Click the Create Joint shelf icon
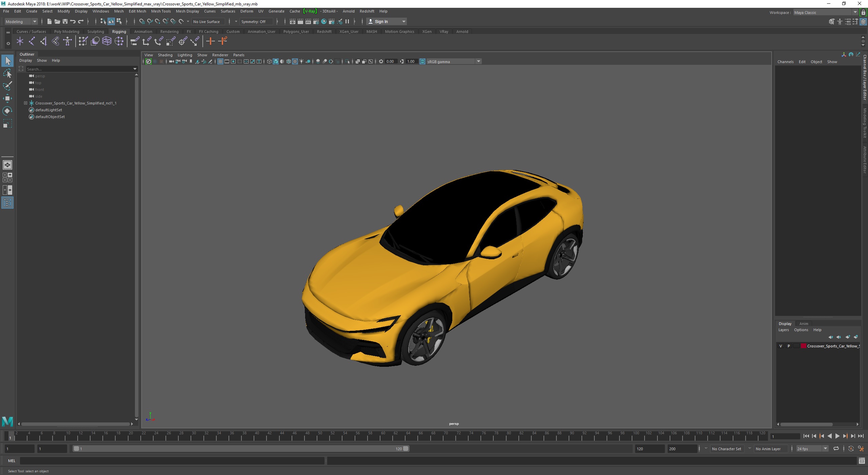The width and height of the screenshot is (868, 475). (x=32, y=41)
